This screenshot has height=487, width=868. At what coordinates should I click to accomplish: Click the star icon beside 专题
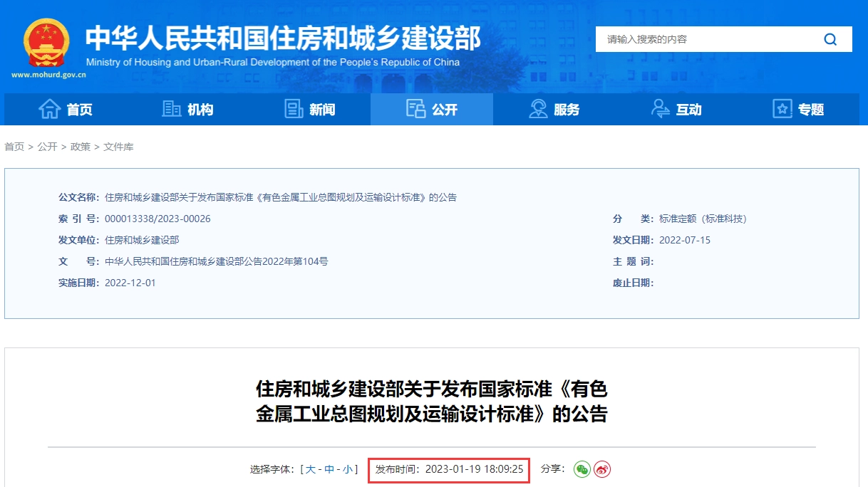(x=781, y=108)
